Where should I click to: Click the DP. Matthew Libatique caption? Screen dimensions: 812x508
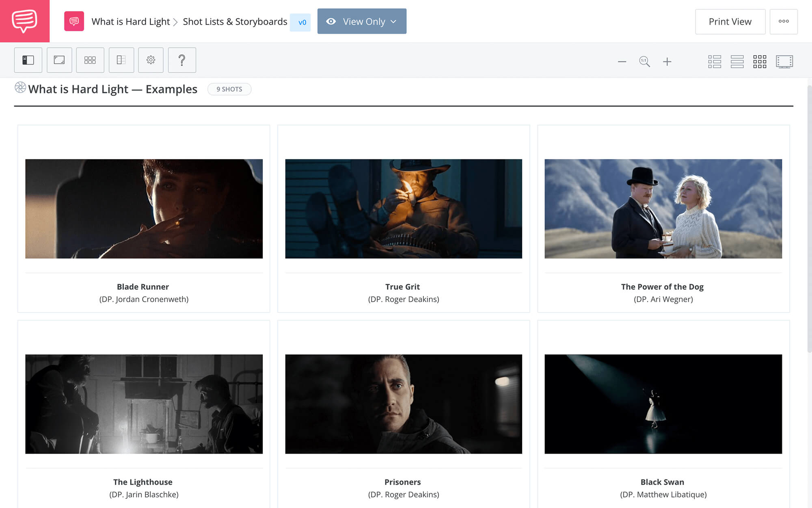tap(663, 495)
